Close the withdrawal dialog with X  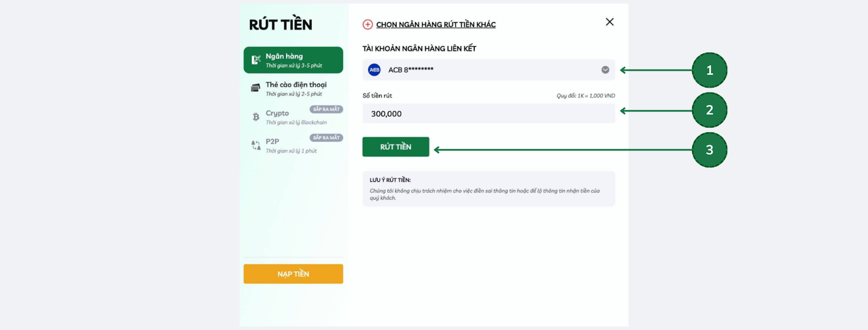[610, 22]
